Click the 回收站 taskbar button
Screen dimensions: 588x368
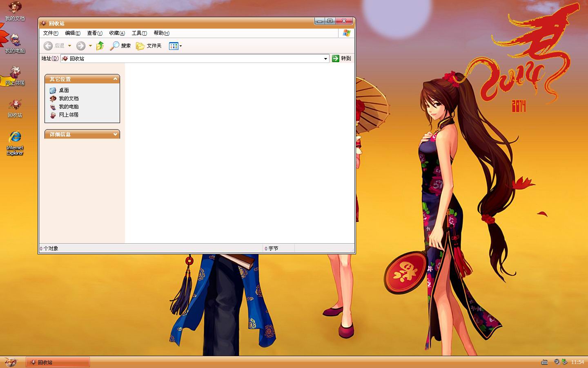tap(58, 362)
